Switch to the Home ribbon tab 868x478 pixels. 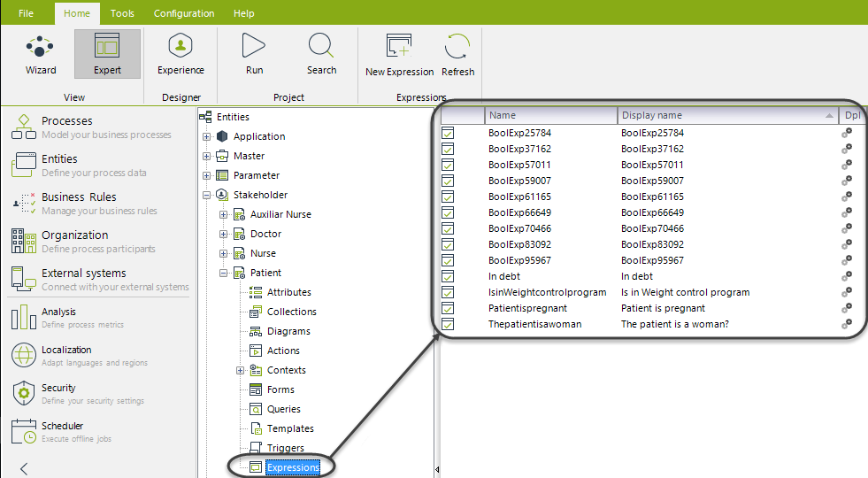pos(77,13)
